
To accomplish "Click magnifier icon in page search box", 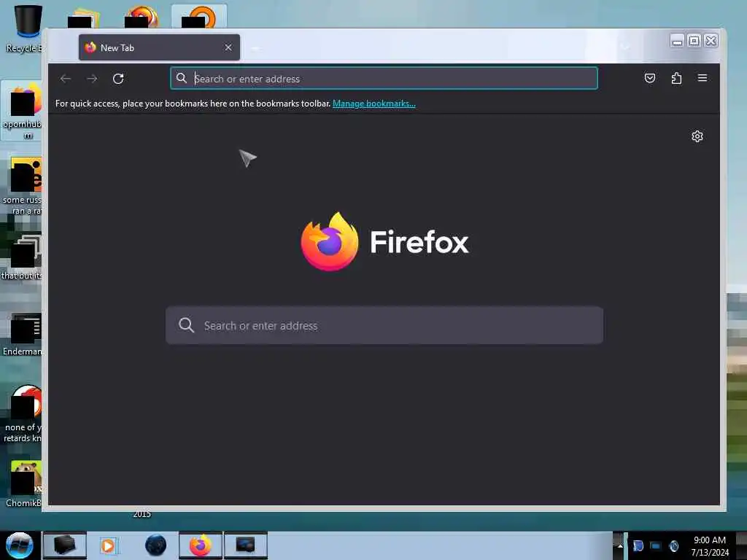I will pyautogui.click(x=186, y=325).
